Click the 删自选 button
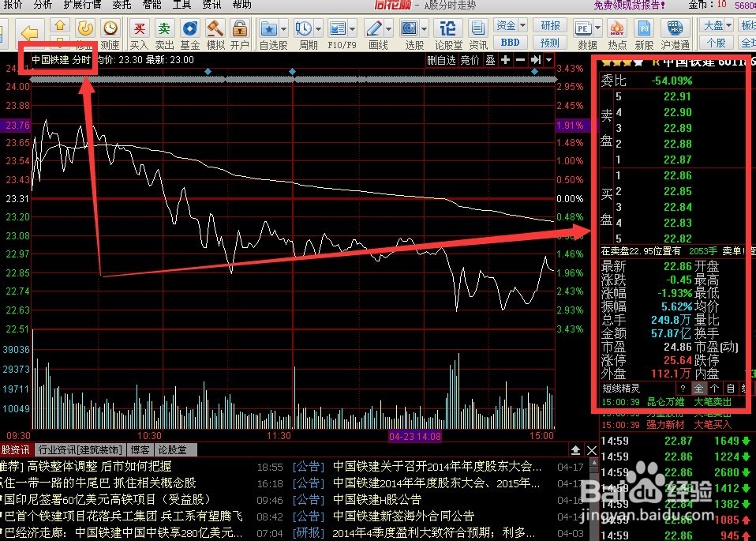This screenshot has height=541, width=756. tap(441, 60)
